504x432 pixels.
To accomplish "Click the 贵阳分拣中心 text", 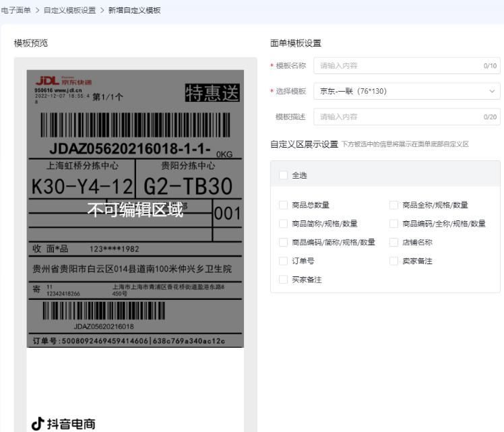I will tap(188, 166).
